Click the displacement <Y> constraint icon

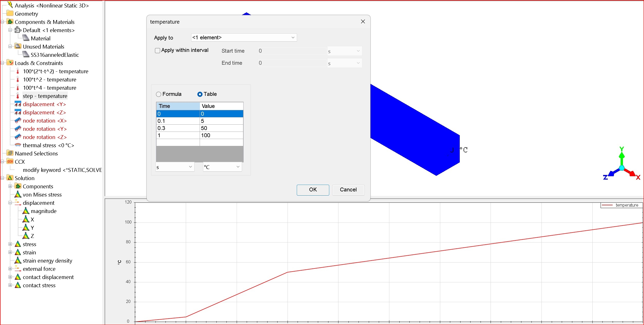point(18,104)
